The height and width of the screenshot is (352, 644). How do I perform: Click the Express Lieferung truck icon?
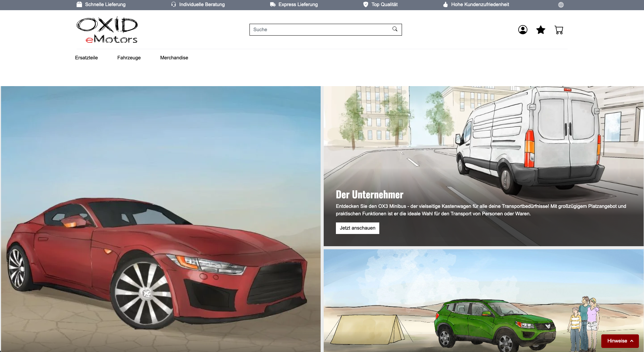pos(272,4)
